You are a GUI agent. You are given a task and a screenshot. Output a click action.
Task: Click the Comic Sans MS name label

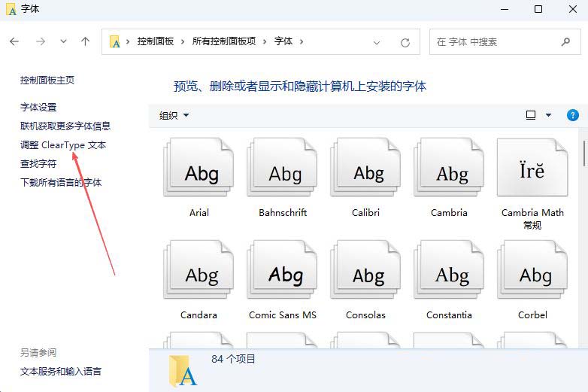(x=283, y=315)
